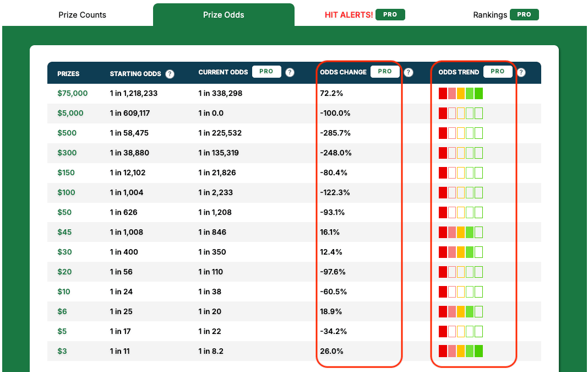Click the PRIZES column header
588x372 pixels.
[68, 73]
